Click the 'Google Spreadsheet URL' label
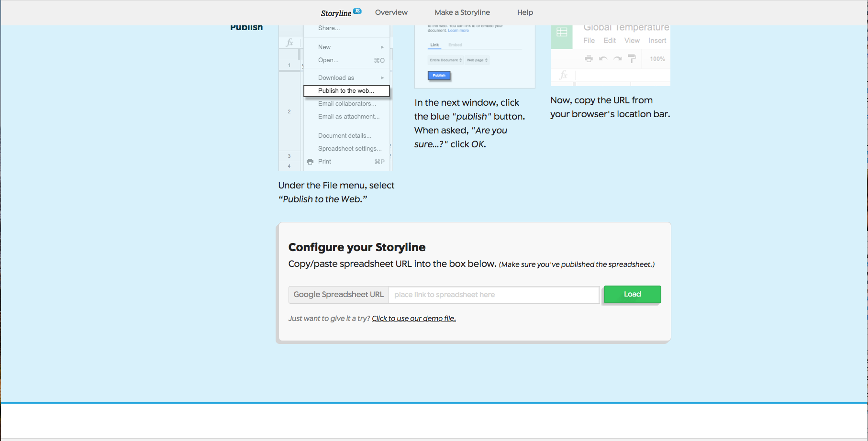868x441 pixels. tap(338, 295)
